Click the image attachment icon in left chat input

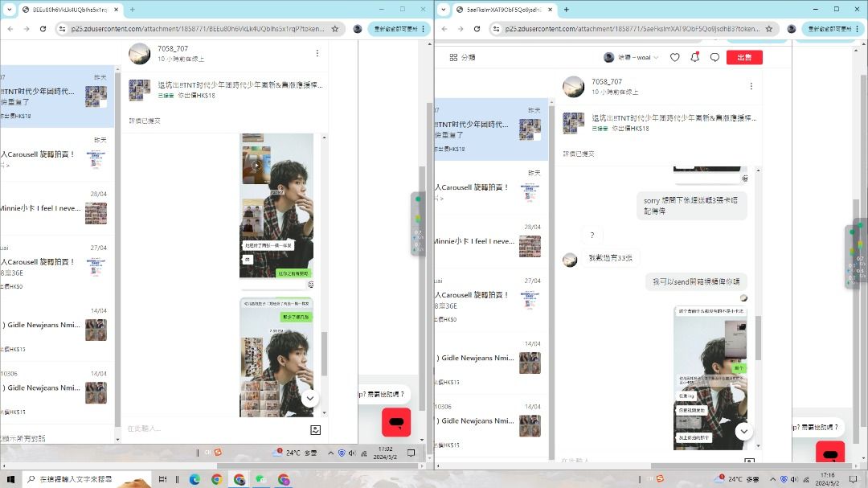pos(316,430)
